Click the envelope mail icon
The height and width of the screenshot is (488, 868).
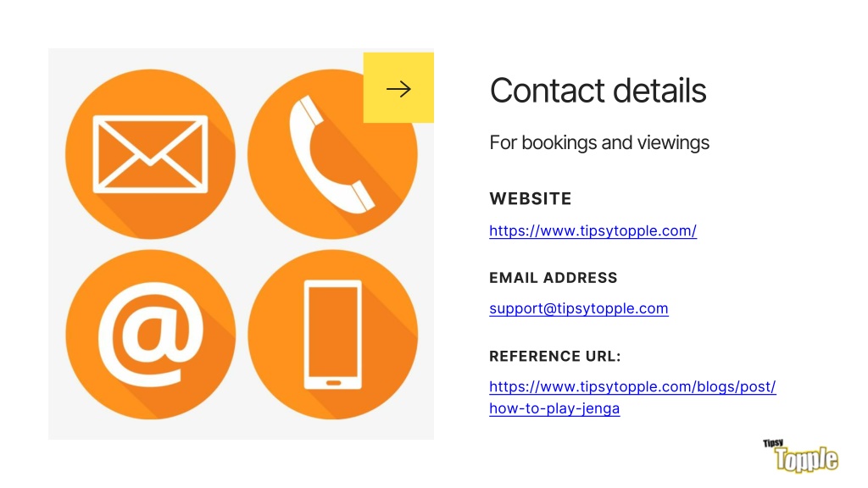pyautogui.click(x=150, y=154)
